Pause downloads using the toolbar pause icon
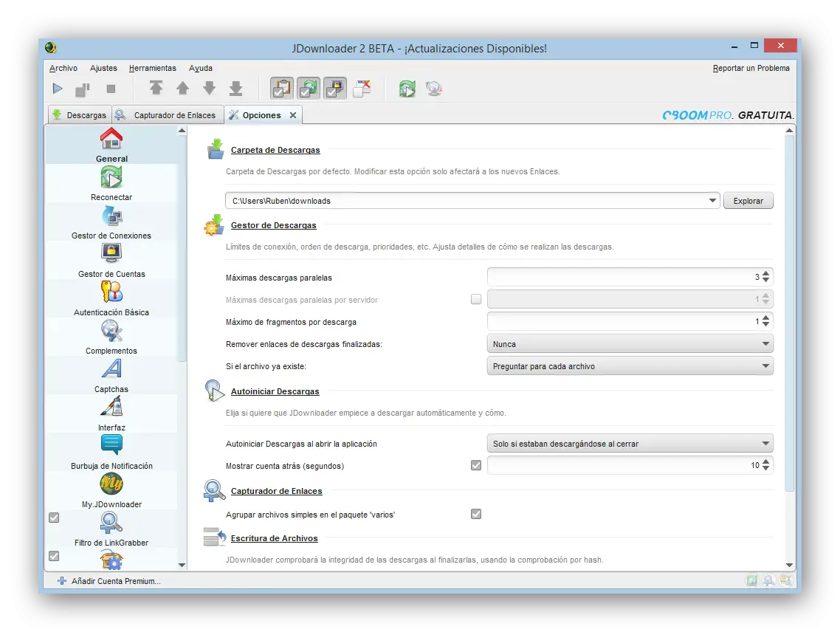The width and height of the screenshot is (840, 632). 83,89
